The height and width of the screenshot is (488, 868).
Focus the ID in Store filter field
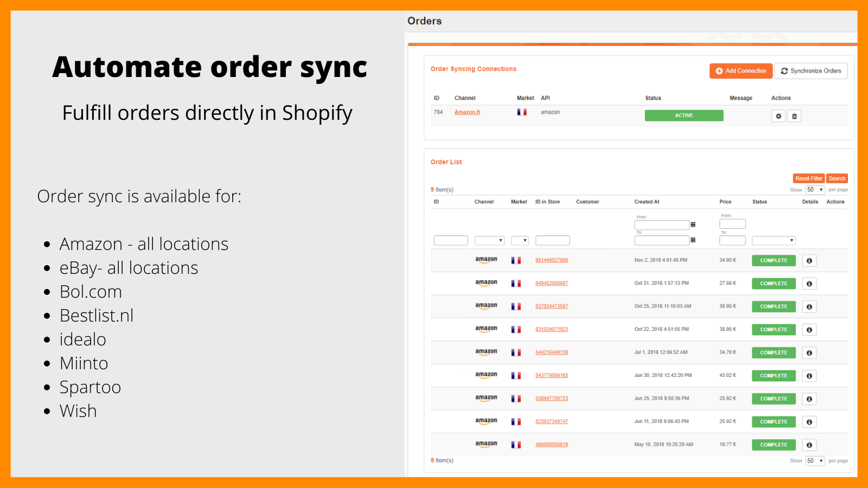point(552,240)
